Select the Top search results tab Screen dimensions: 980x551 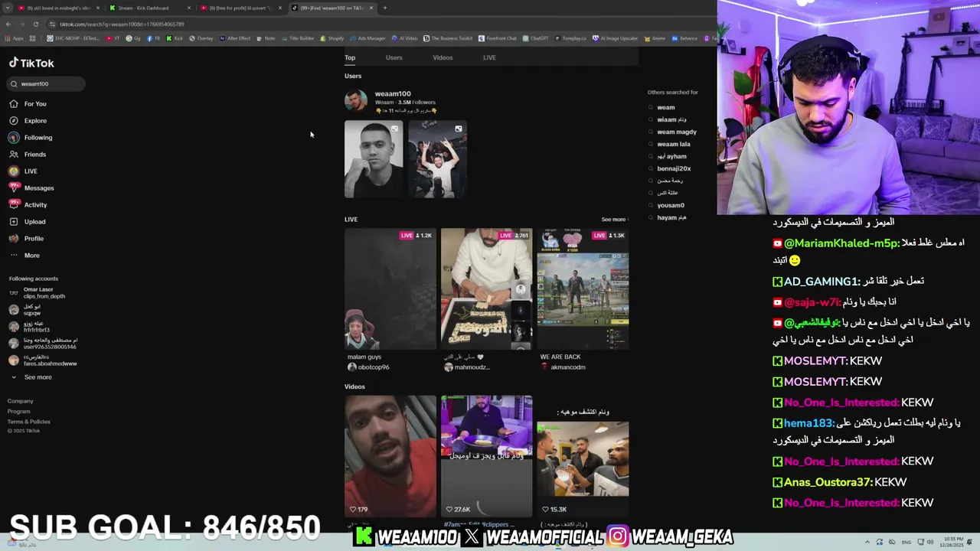tap(350, 57)
